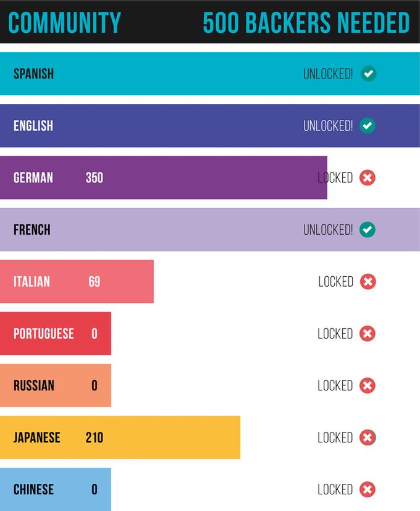This screenshot has height=511, width=420.
Task: Click the 500 BACKERS NEEDED heading
Action: click(306, 22)
